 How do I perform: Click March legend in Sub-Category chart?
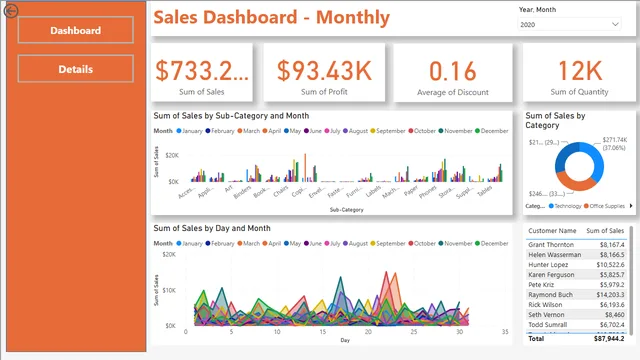tap(249, 131)
